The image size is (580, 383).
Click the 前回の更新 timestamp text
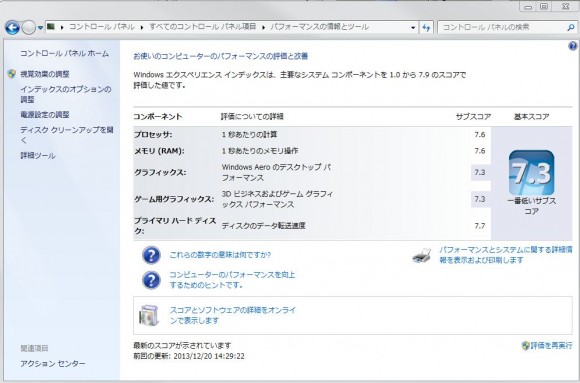[x=189, y=356]
